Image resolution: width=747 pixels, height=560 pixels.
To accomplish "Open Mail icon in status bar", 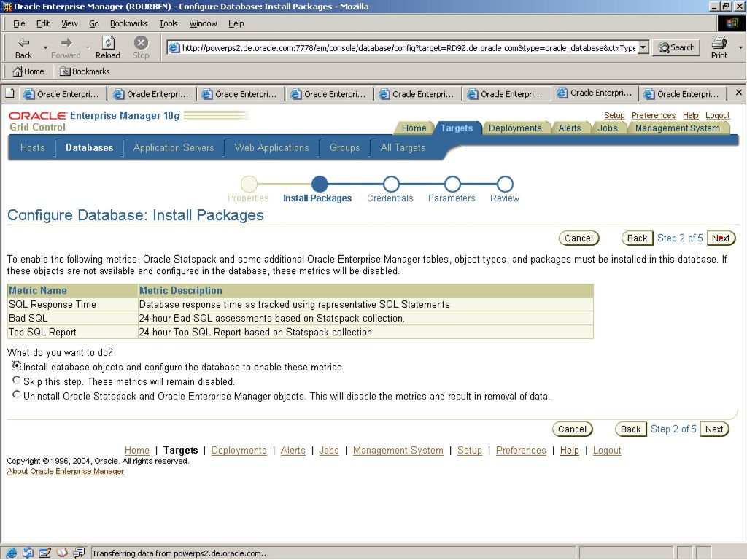I will [x=28, y=553].
